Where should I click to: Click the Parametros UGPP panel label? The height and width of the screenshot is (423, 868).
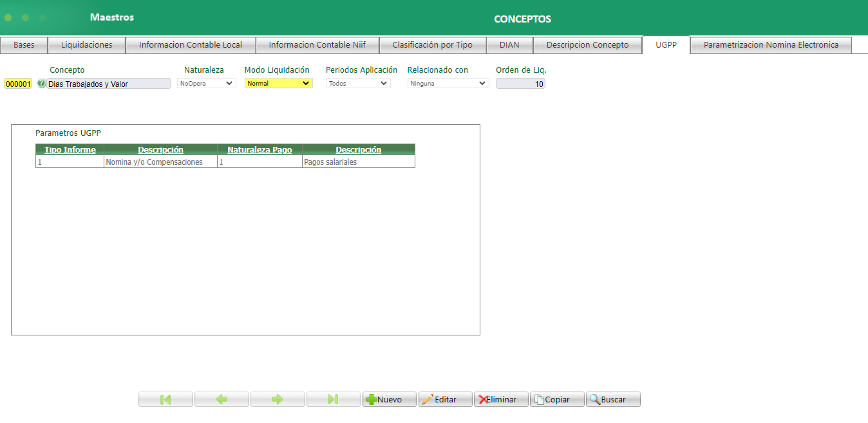click(68, 133)
